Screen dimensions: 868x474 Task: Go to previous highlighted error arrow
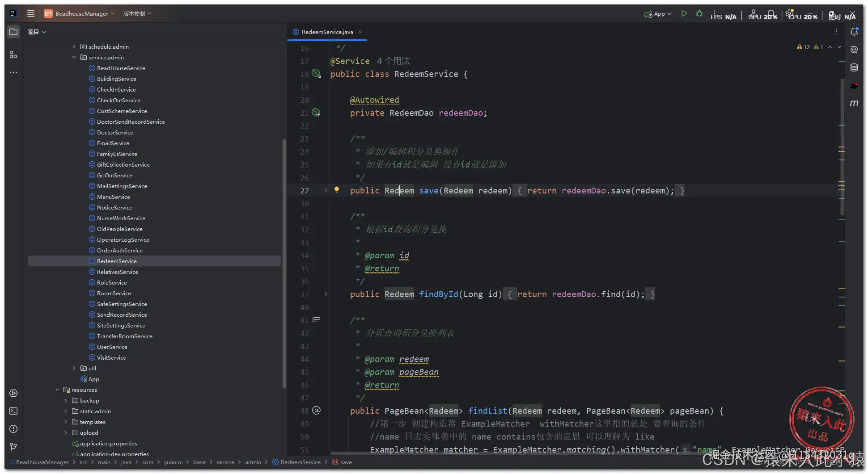click(830, 47)
